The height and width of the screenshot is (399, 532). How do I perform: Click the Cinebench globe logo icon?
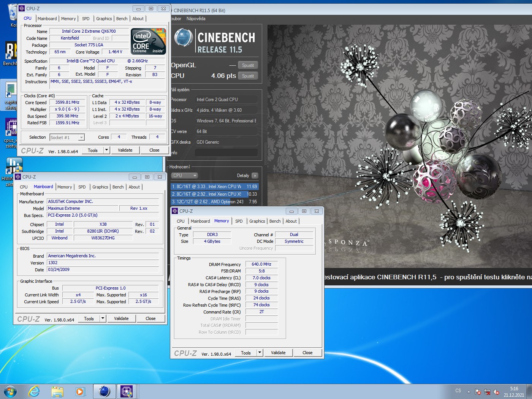[x=184, y=38]
